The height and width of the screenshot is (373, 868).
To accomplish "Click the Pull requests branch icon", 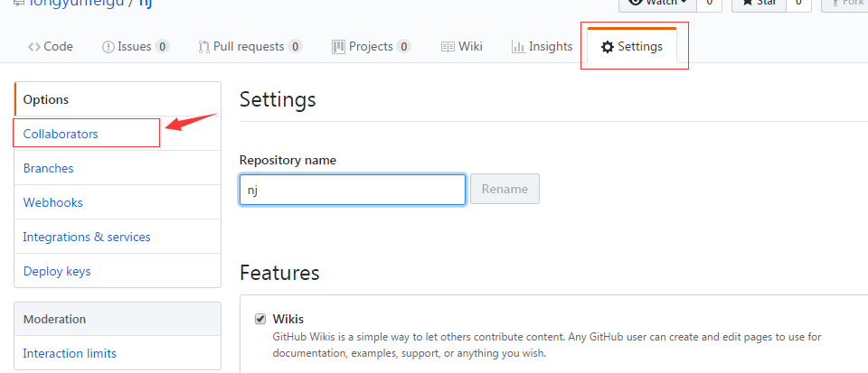I will (203, 47).
